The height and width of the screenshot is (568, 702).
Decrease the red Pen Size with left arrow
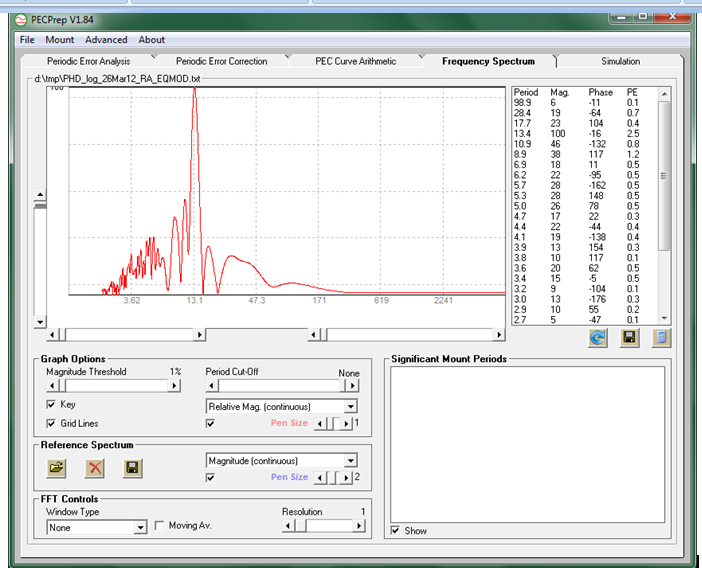click(x=320, y=423)
